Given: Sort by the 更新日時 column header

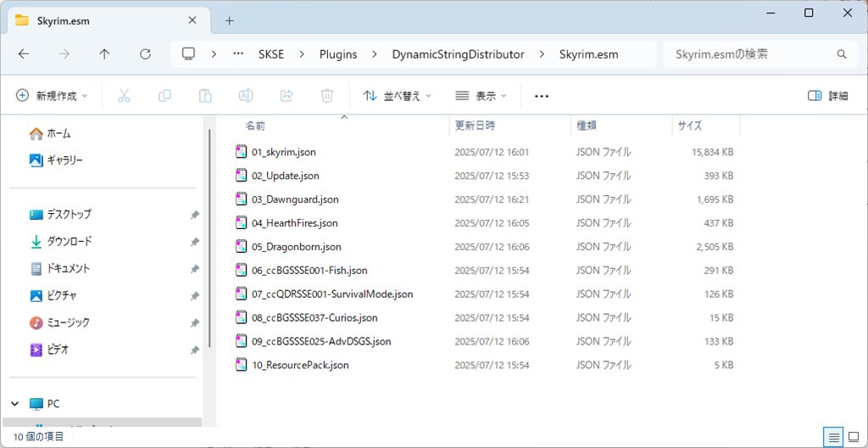Looking at the screenshot, I should (509, 126).
